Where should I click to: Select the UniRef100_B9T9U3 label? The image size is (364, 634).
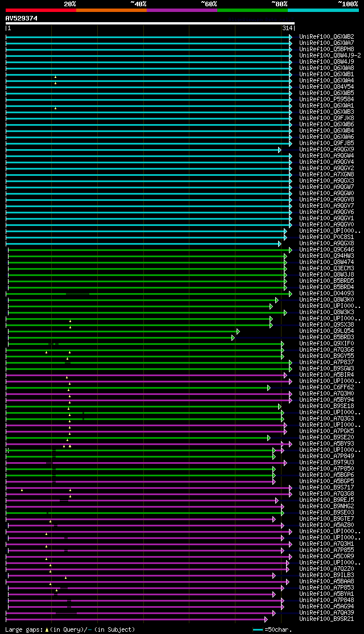(x=326, y=463)
